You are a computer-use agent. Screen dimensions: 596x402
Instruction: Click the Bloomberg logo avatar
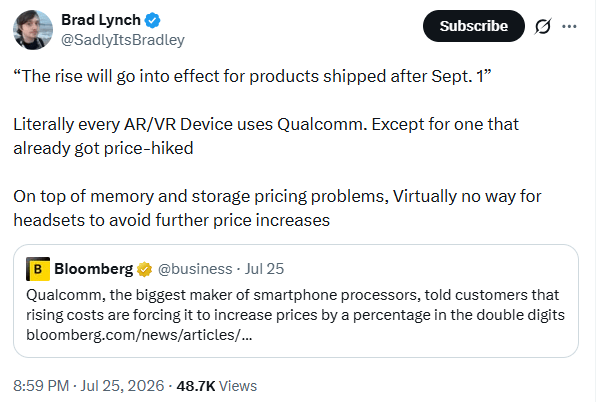[x=38, y=269]
